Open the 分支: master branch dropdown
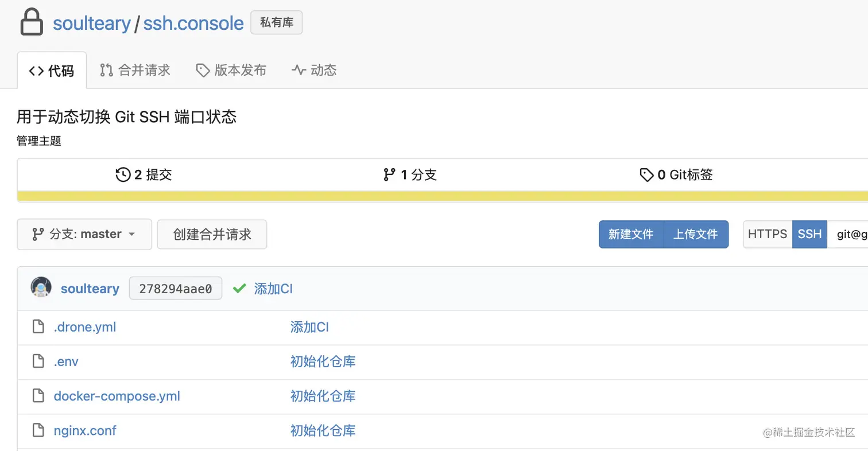Viewport: 868px width, 451px height. (84, 234)
